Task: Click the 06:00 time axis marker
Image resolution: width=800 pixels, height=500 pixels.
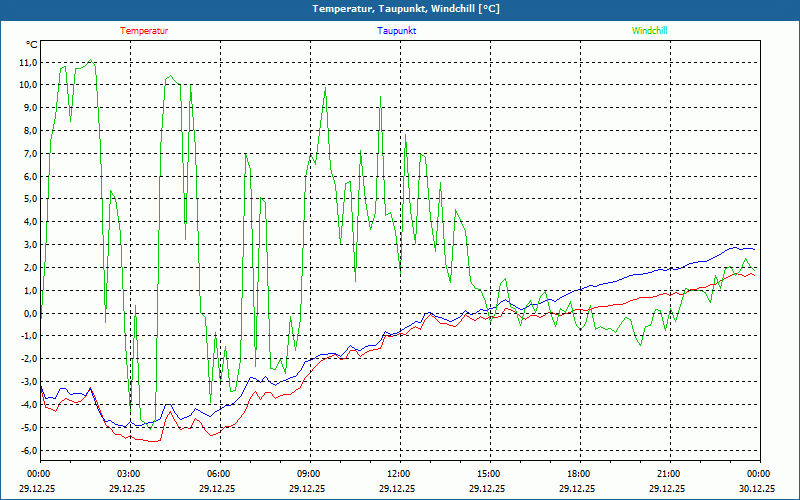Action: point(219,474)
